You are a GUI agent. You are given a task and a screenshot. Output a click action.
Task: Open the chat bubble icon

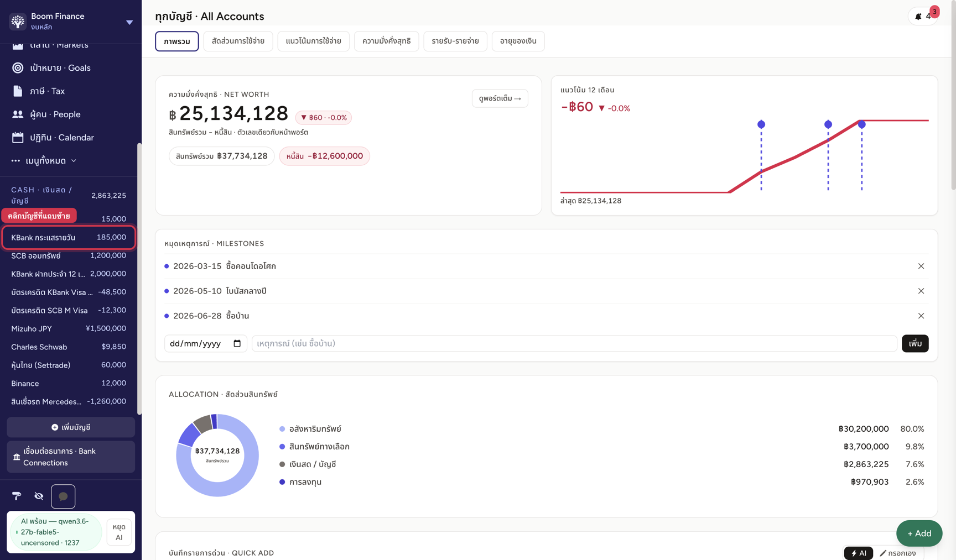63,496
